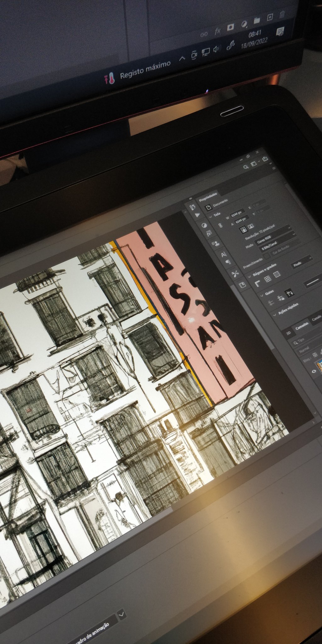Toggle the grid icon under Réguas e grades

(267, 279)
